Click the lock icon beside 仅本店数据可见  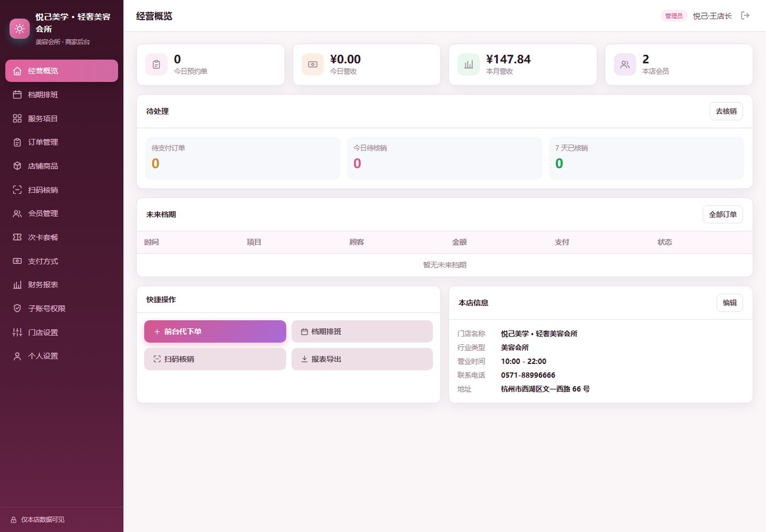(x=14, y=520)
